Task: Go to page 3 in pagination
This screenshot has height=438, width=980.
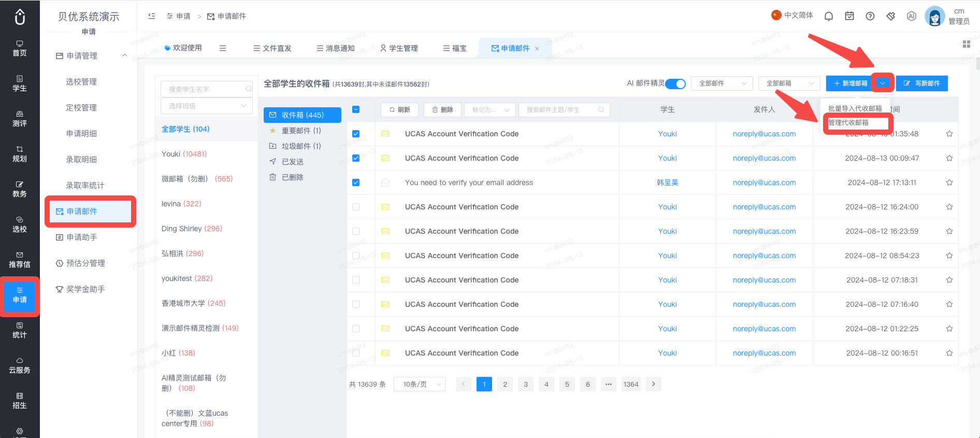Action: tap(526, 384)
